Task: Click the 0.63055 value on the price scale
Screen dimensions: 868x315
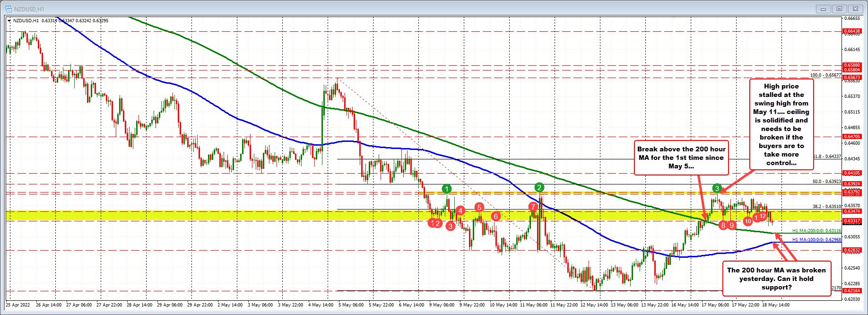Action: pyautogui.click(x=852, y=236)
